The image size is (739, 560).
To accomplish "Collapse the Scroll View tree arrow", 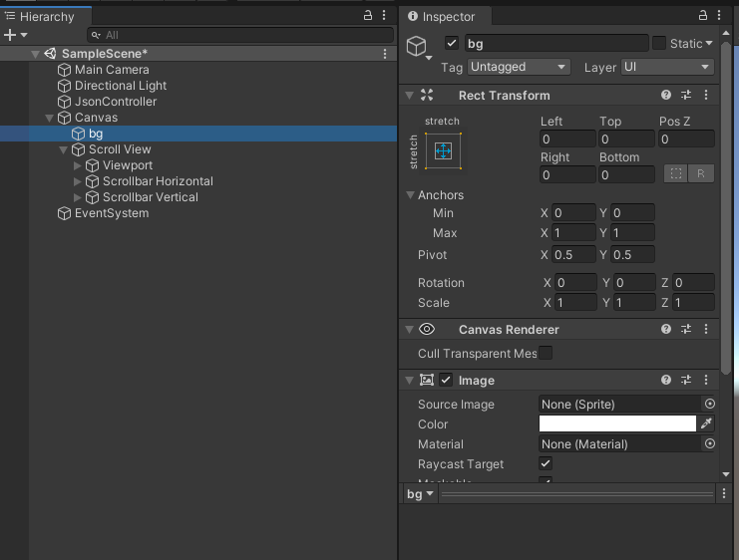I will coord(63,149).
